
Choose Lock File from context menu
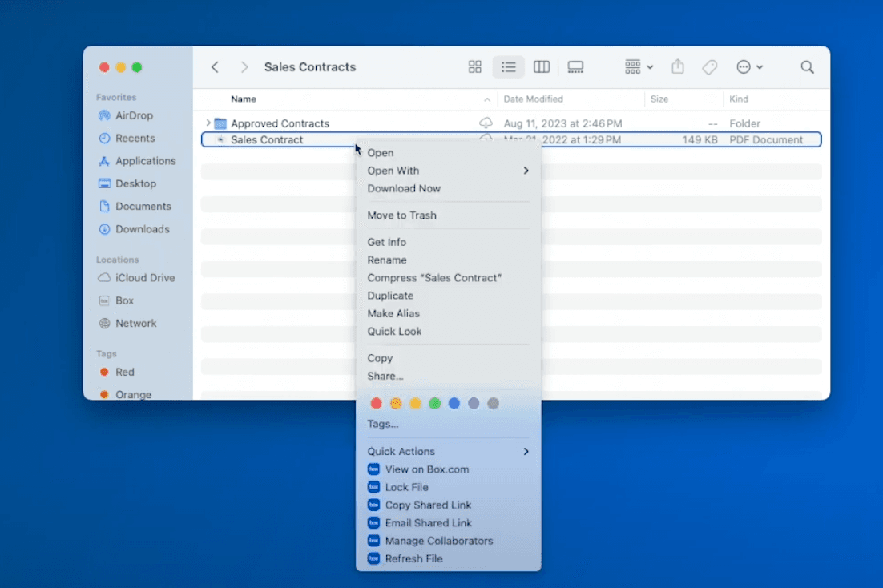[406, 487]
